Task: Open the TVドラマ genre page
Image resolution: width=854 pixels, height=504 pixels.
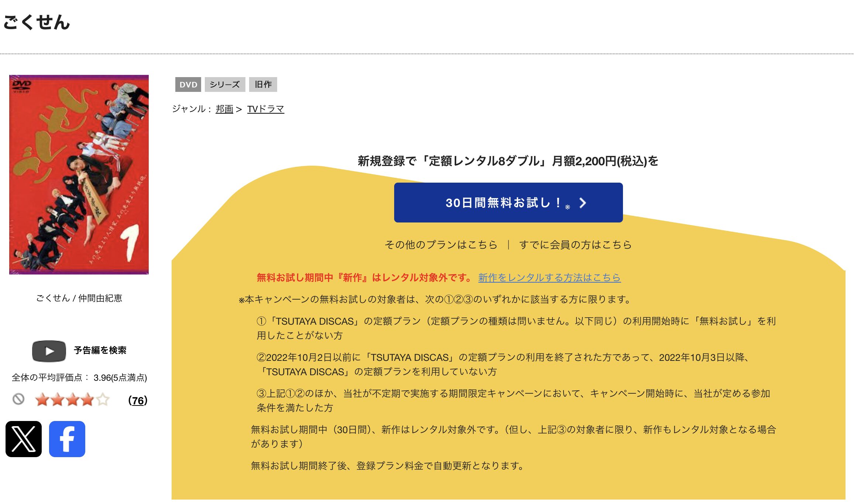Action: [266, 108]
